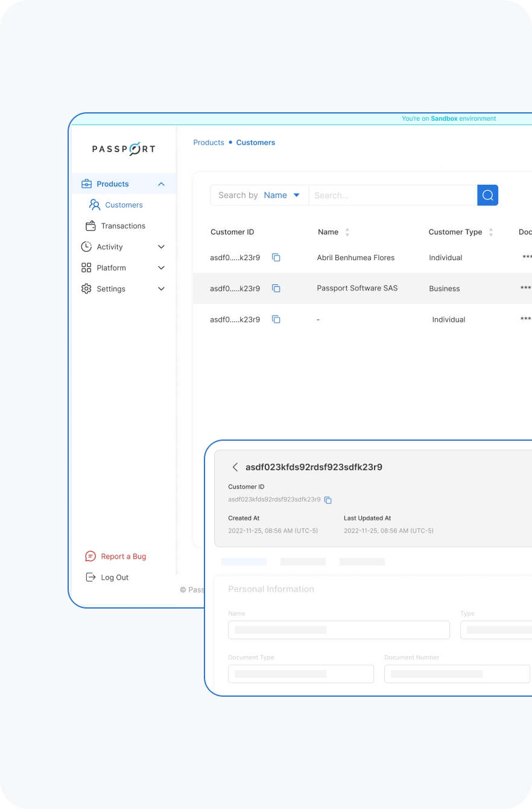This screenshot has width=532, height=809.
Task: Click the detail panel title asdf023kfds92rdsf923sdfk23r9
Action: coord(314,467)
